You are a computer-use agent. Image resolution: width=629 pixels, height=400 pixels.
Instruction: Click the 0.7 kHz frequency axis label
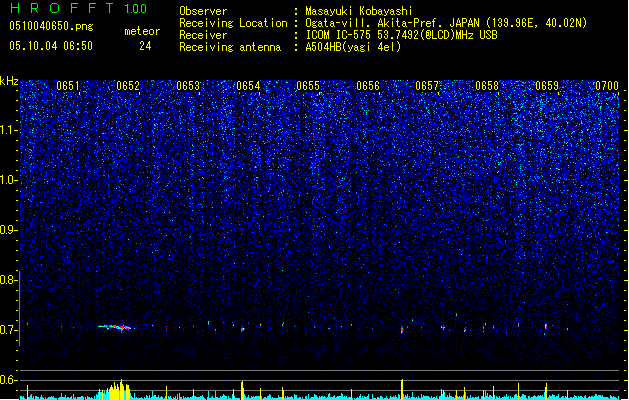[8, 330]
